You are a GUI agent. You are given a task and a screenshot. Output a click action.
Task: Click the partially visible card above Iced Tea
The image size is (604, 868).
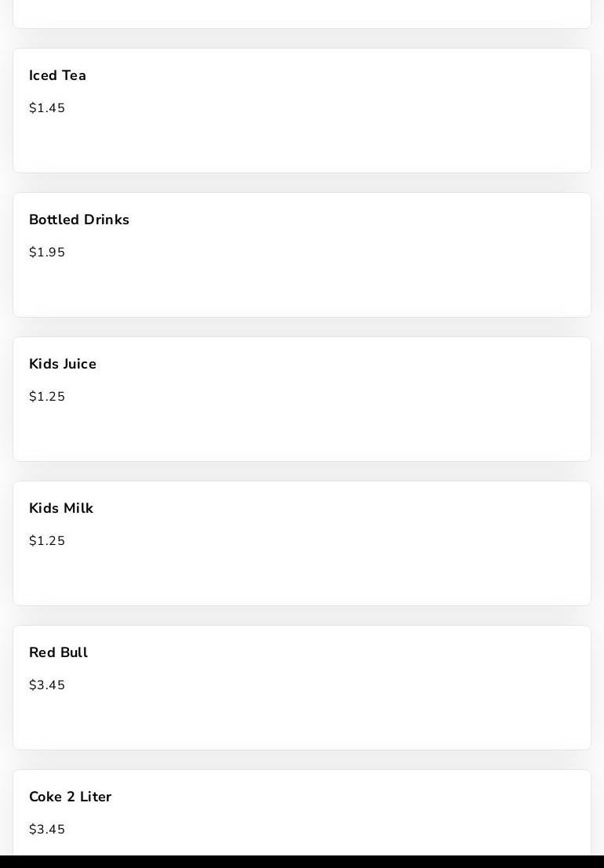(302, 14)
